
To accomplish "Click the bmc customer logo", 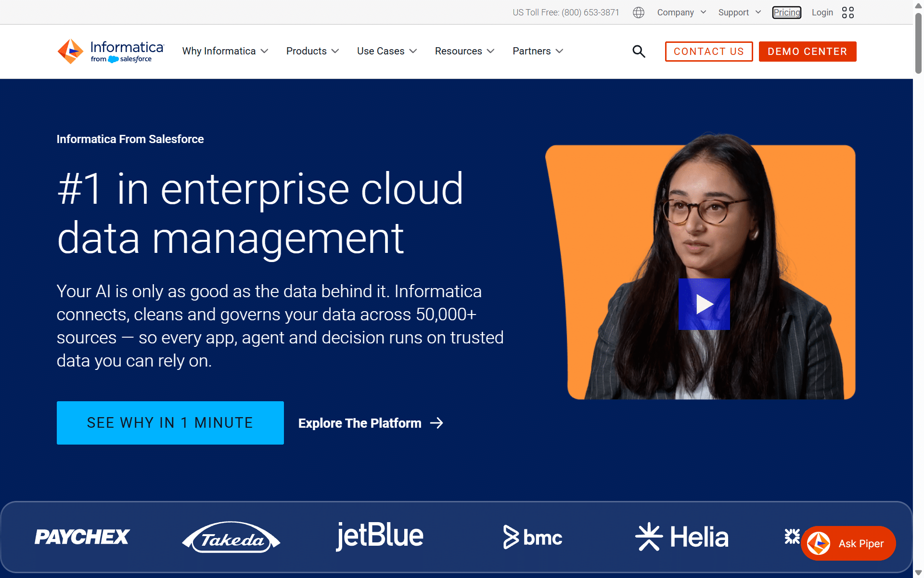I will click(533, 537).
